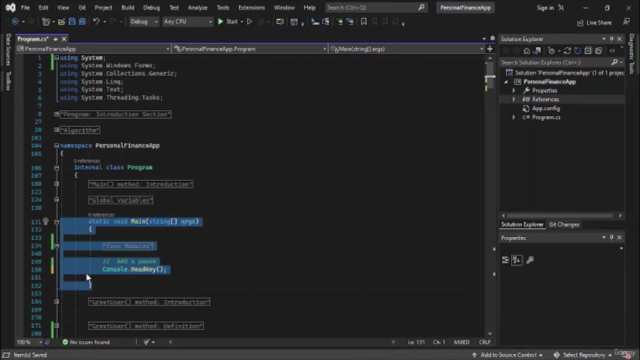Click No issues found indicator
Screen dimensions: 640x360
point(86,342)
